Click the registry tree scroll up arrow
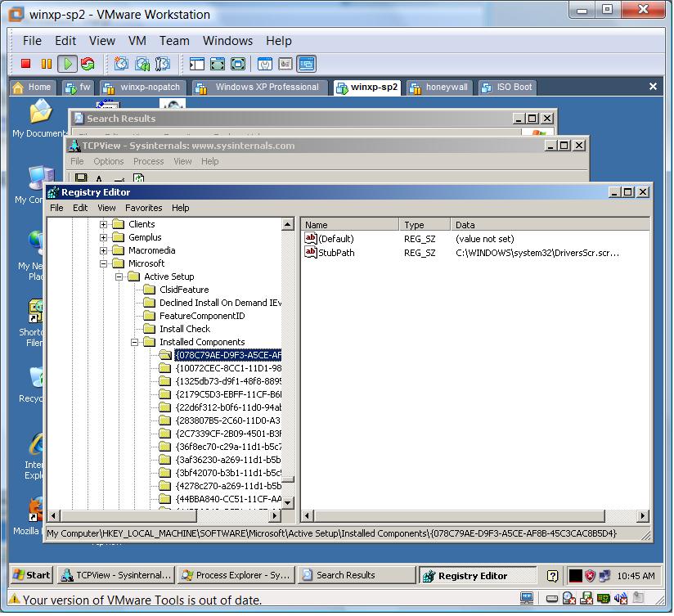The height and width of the screenshot is (616, 674). tap(288, 224)
